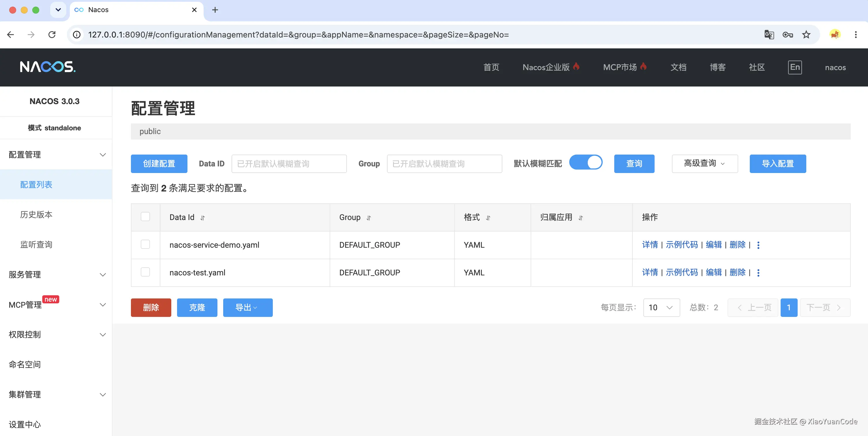Open 文档 in top navigation
The image size is (868, 436).
678,67
